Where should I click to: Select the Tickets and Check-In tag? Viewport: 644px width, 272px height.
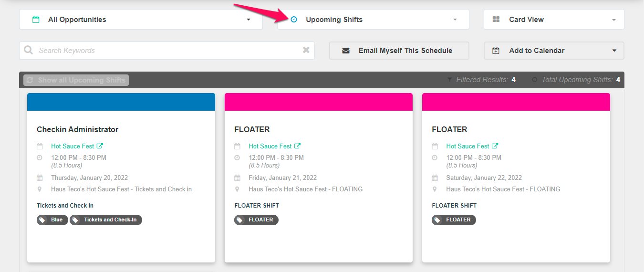coord(106,220)
